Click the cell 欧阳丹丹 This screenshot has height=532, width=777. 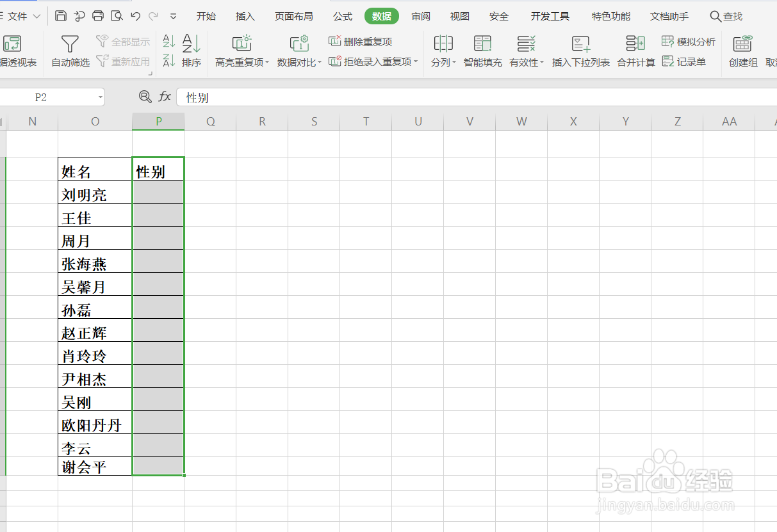pyautogui.click(x=95, y=423)
